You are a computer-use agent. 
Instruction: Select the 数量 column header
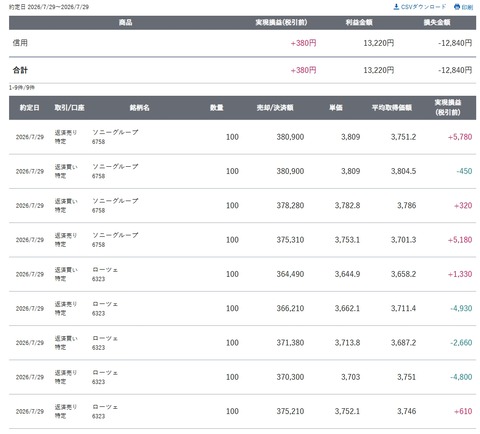tap(217, 108)
